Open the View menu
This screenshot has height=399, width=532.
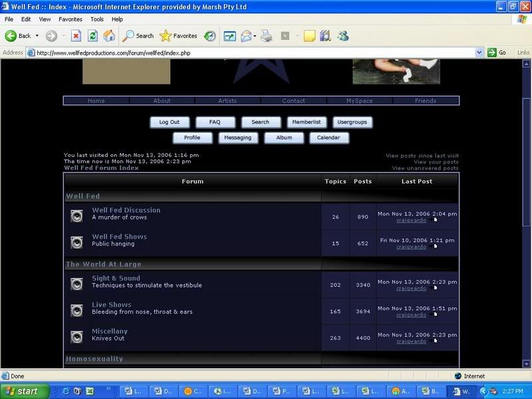click(45, 19)
